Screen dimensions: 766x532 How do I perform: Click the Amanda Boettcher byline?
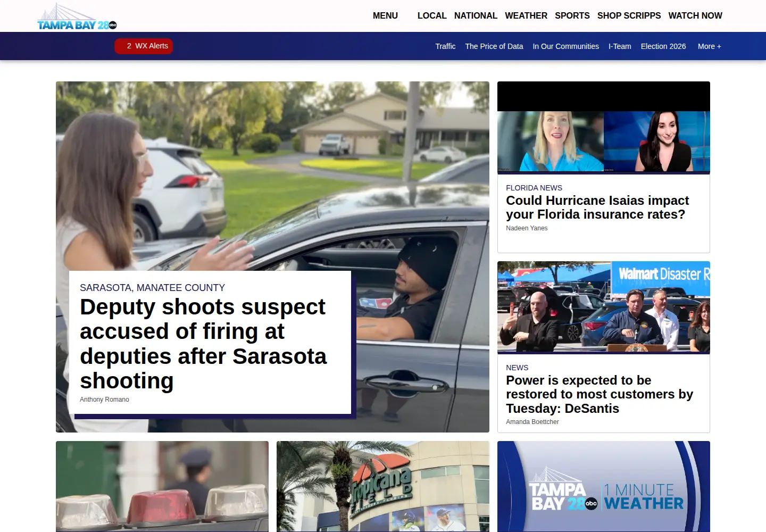pos(532,422)
